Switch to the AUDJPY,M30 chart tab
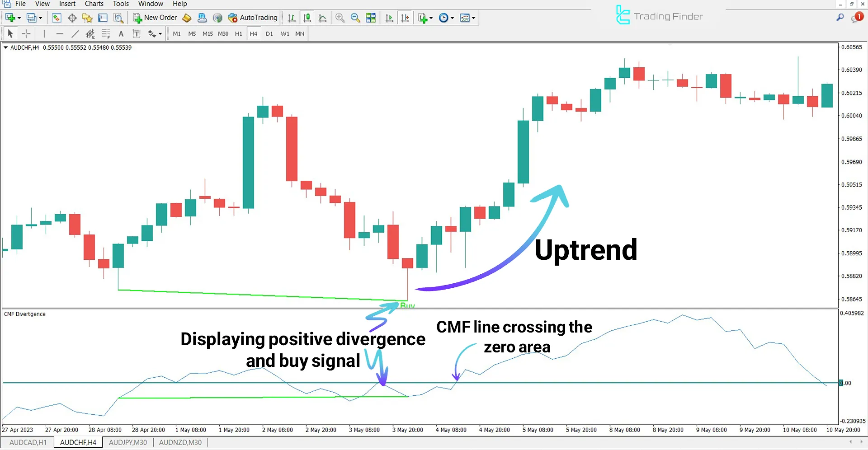 tap(128, 442)
